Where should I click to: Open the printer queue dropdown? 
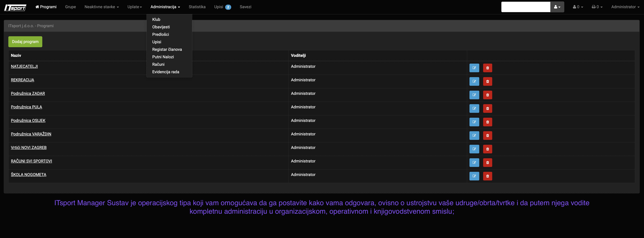coord(597,7)
